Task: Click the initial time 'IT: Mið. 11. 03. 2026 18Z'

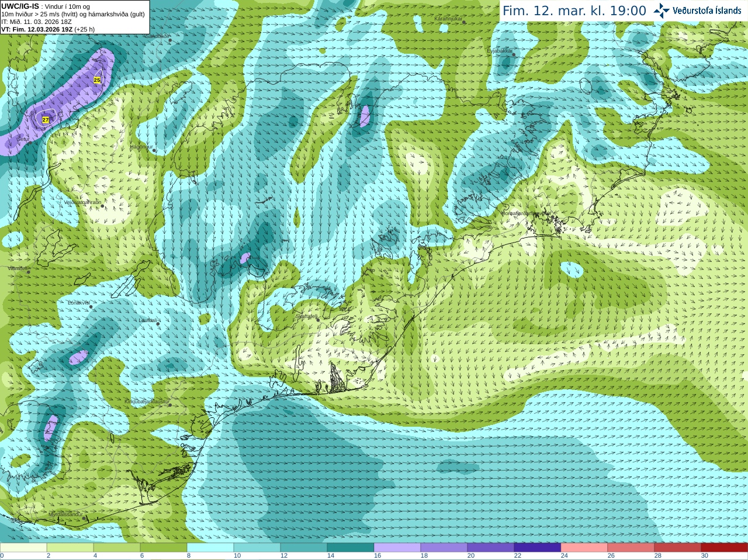Action: point(36,22)
